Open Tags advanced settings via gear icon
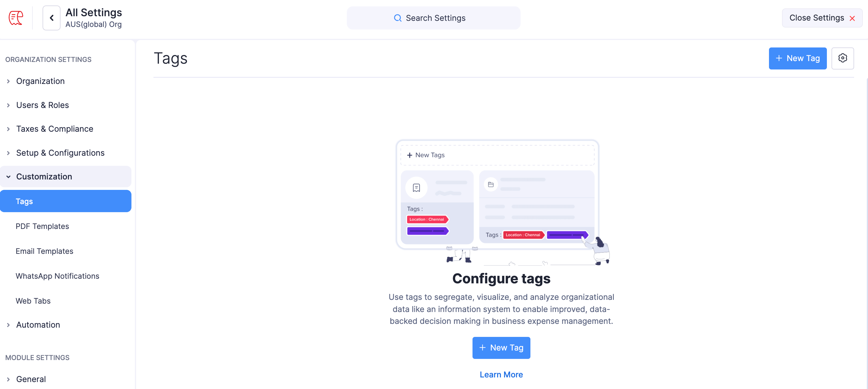Screen dimensions: 868x389 point(843,58)
